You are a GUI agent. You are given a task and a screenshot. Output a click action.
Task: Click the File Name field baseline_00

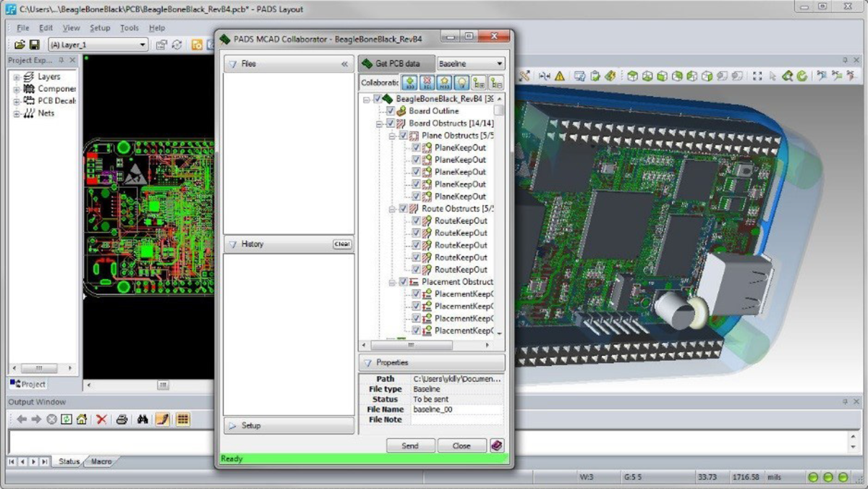pyautogui.click(x=457, y=409)
